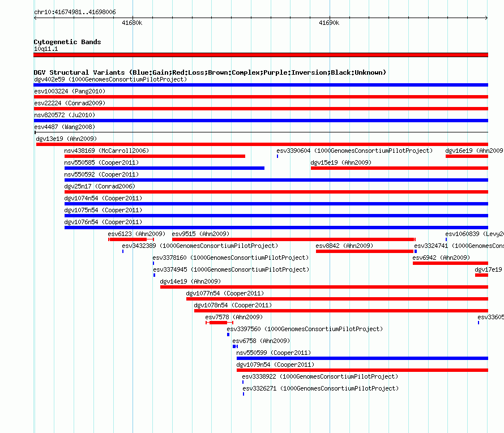
Task: Click dgv1077n54 (Cooper2011) label
Action: pyautogui.click(x=225, y=293)
